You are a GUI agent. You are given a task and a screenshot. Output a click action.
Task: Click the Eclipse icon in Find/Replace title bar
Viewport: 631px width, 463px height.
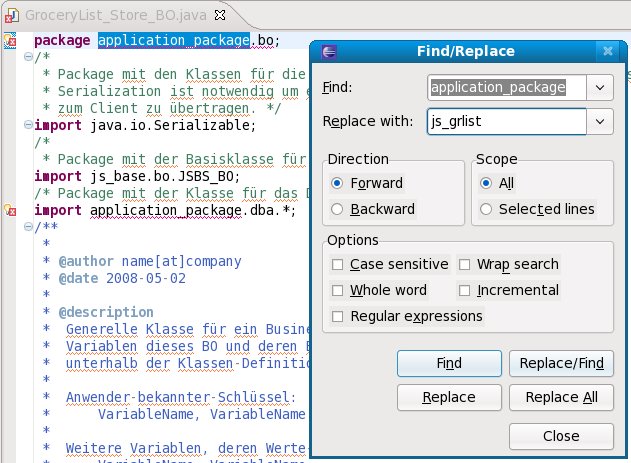tap(330, 51)
